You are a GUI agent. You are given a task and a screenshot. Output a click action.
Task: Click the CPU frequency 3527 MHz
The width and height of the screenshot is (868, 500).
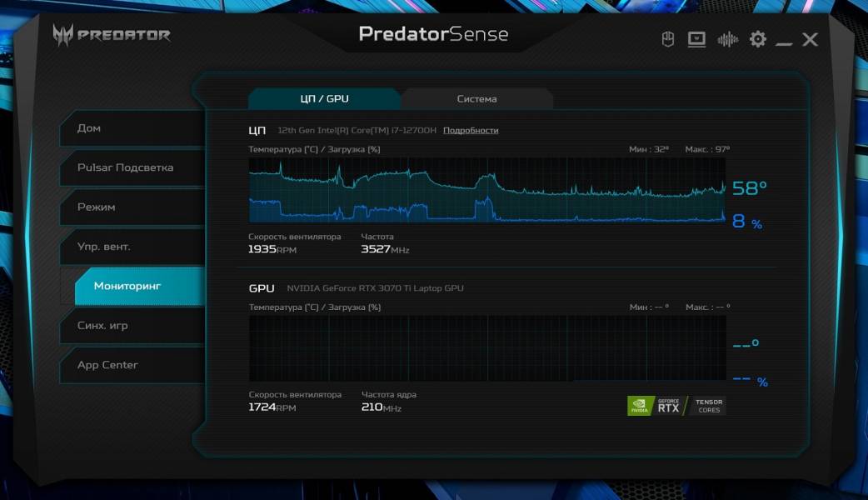[386, 249]
